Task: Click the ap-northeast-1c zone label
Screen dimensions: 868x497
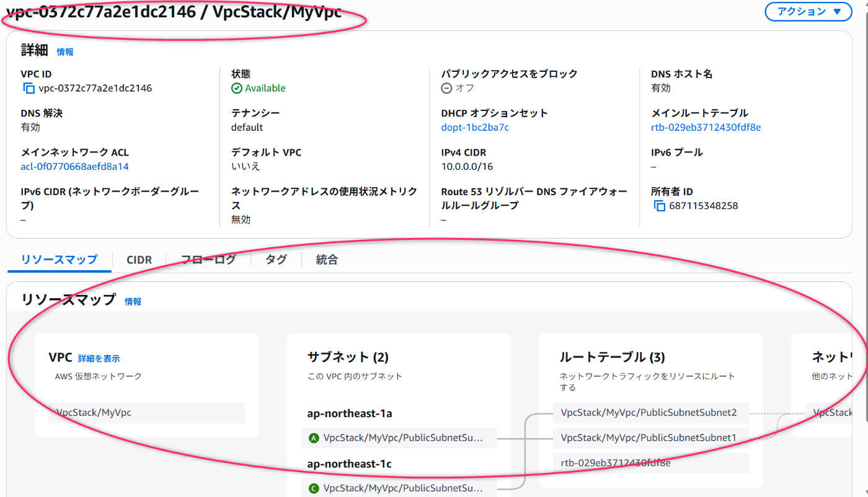Action: point(350,464)
